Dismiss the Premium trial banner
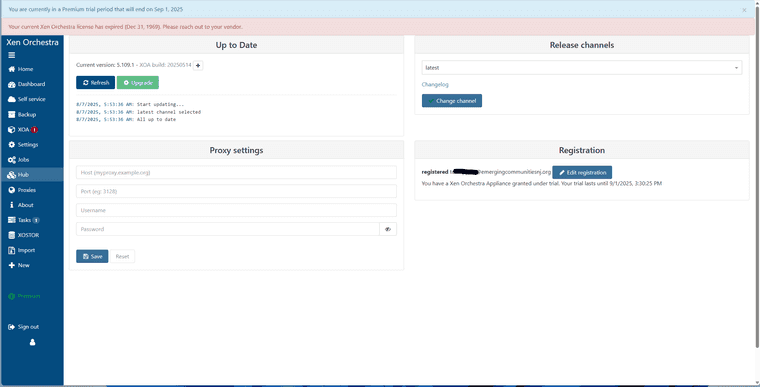The width and height of the screenshot is (760, 387). 744,10
